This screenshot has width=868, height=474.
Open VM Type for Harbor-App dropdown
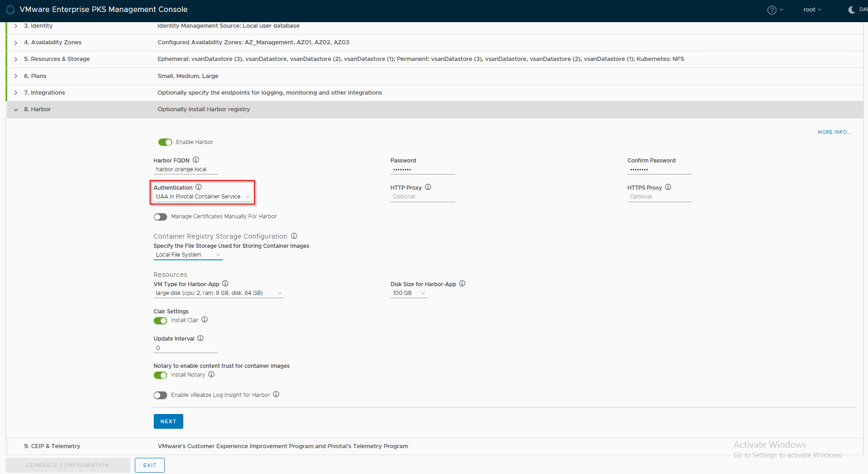tap(219, 293)
